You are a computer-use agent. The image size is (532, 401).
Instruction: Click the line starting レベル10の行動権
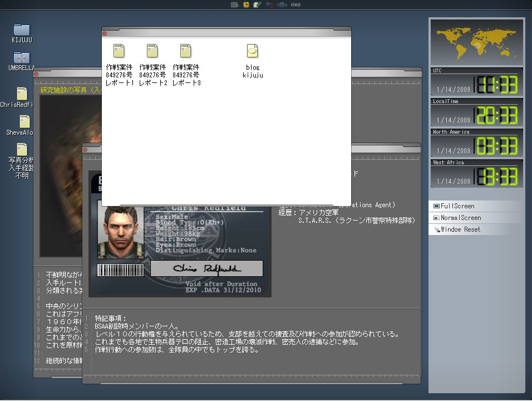247,334
